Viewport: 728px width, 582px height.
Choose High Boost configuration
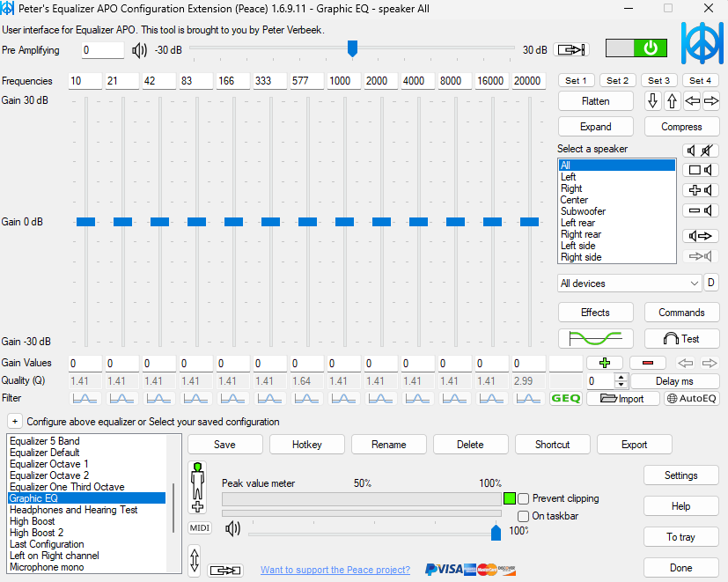[x=87, y=521]
